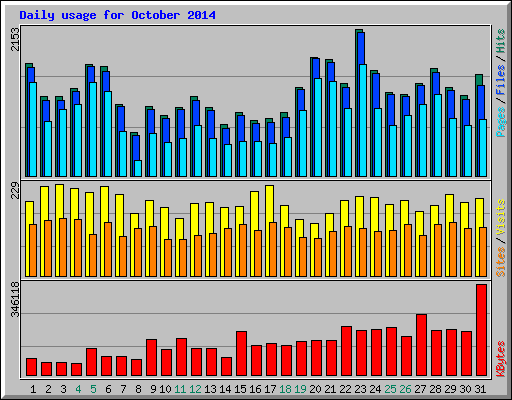Click the red KBytes bar for day 15

click(x=241, y=353)
